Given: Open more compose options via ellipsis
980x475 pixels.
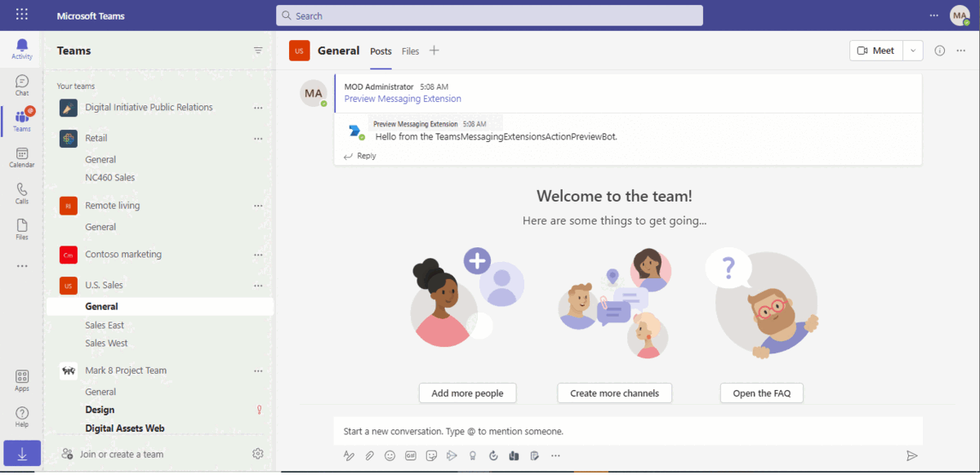Looking at the screenshot, I should click(x=555, y=455).
